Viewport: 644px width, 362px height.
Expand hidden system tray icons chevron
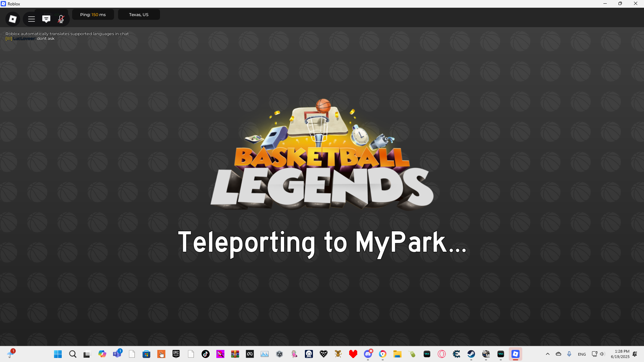[548, 354]
